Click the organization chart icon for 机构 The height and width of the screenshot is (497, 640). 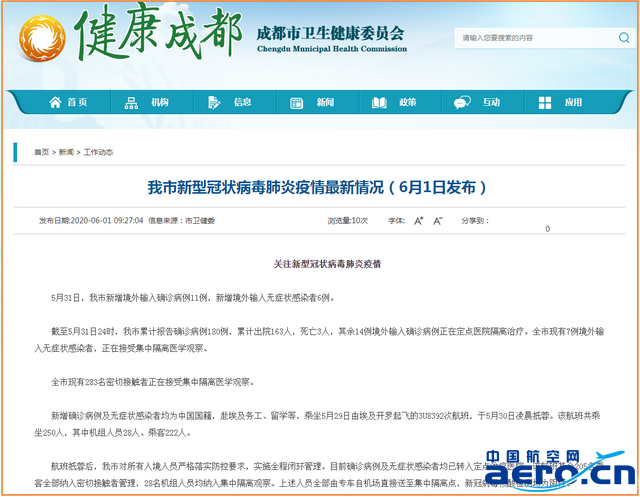tap(131, 102)
